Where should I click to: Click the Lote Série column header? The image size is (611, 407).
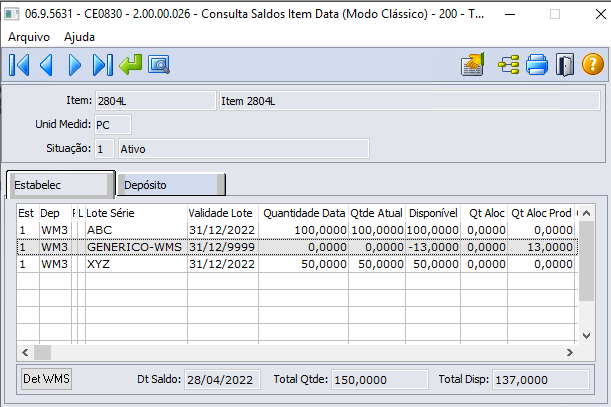(136, 213)
